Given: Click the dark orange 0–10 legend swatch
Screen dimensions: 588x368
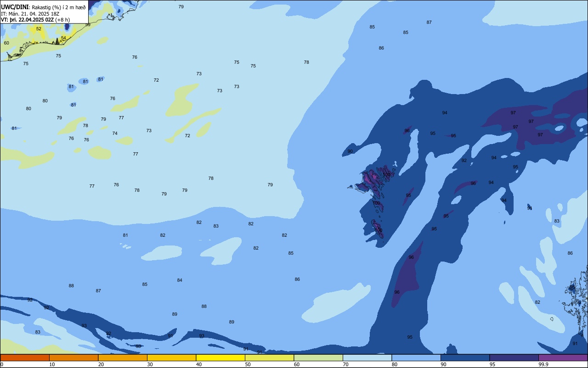Looking at the screenshot, I should (25, 357).
